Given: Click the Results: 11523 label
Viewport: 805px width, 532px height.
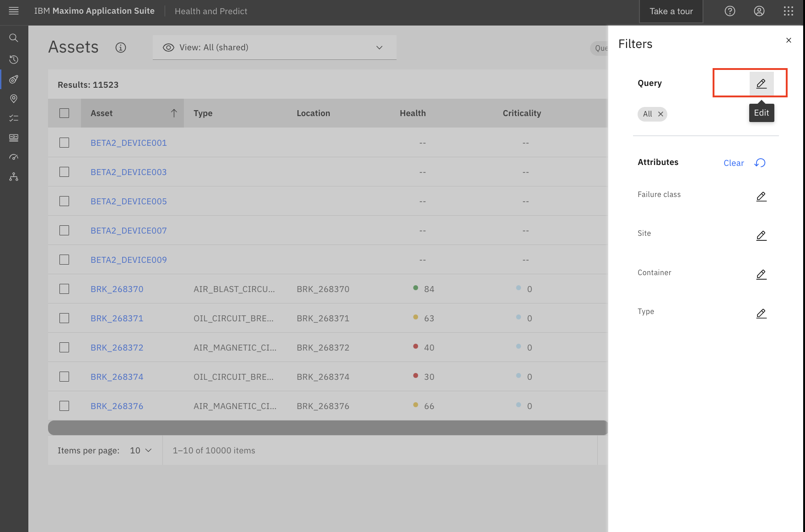Looking at the screenshot, I should [88, 85].
